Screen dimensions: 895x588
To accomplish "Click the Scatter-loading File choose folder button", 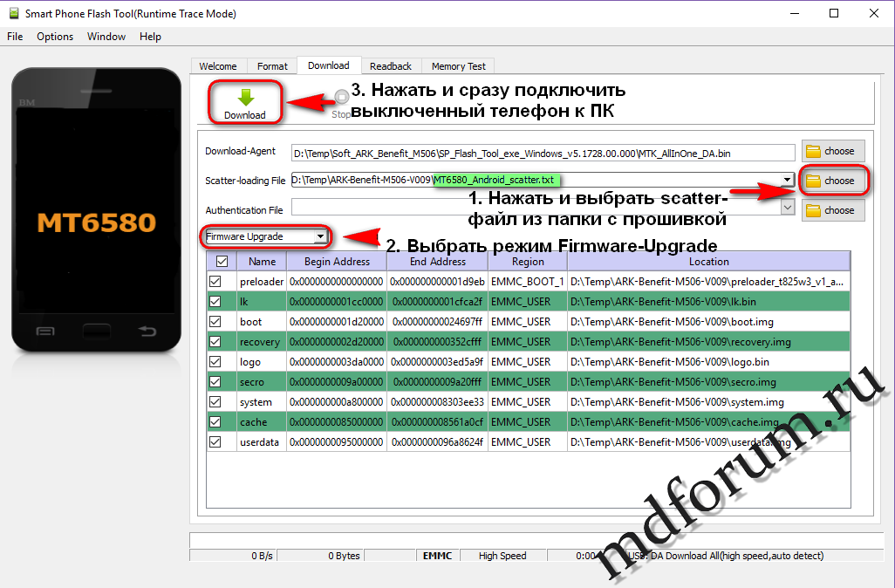I will (x=833, y=181).
